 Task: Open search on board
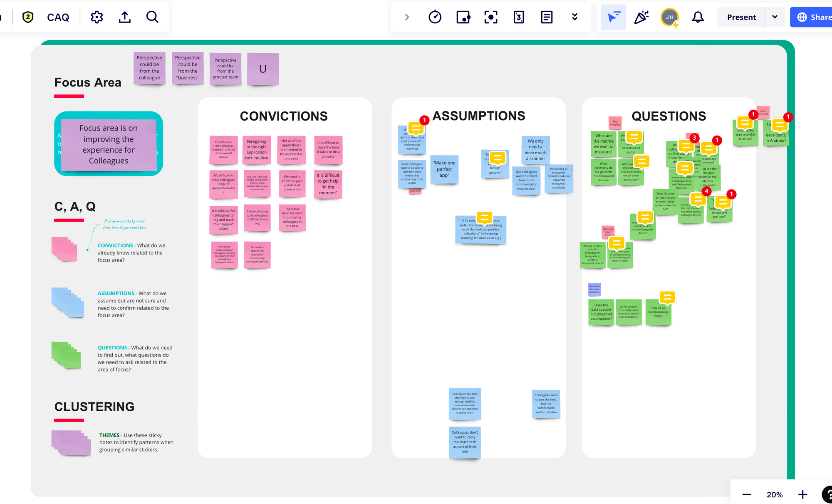click(152, 17)
